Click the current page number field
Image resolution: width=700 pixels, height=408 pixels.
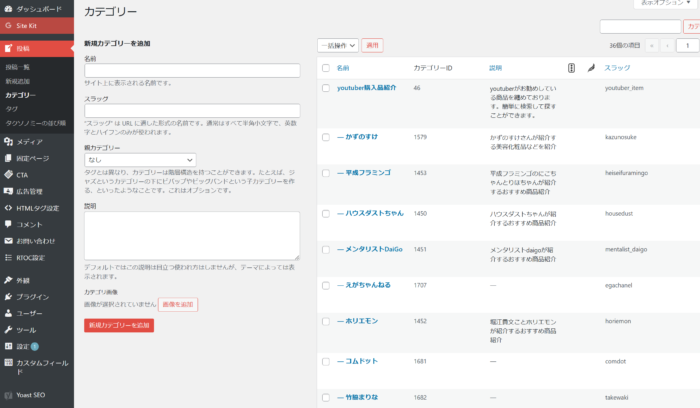(687, 46)
